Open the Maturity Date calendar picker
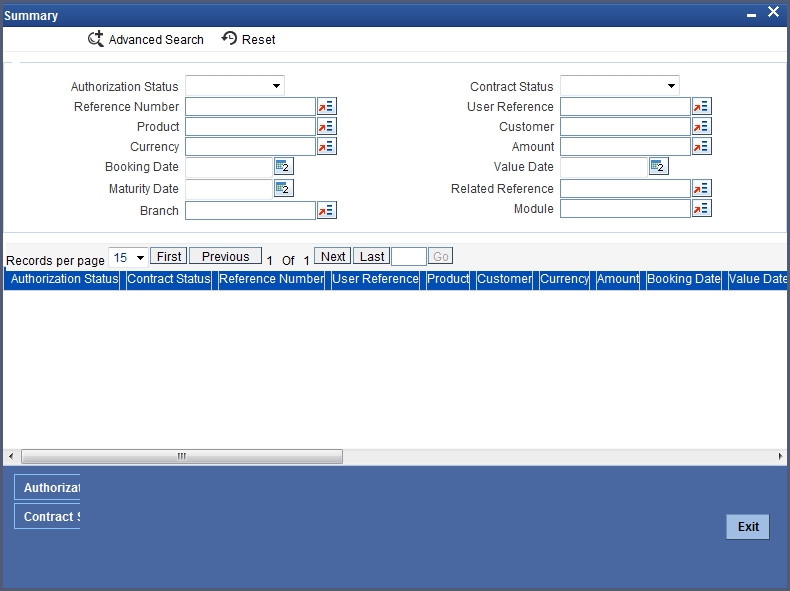Viewport: 790px width, 591px height. pyautogui.click(x=284, y=188)
